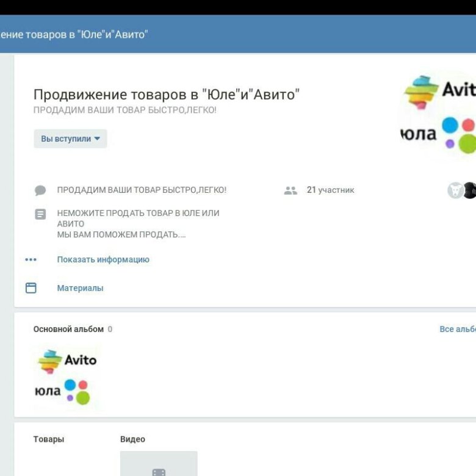Click the window icon beside Материалы
Screen dimensions: 476x476
point(31,288)
